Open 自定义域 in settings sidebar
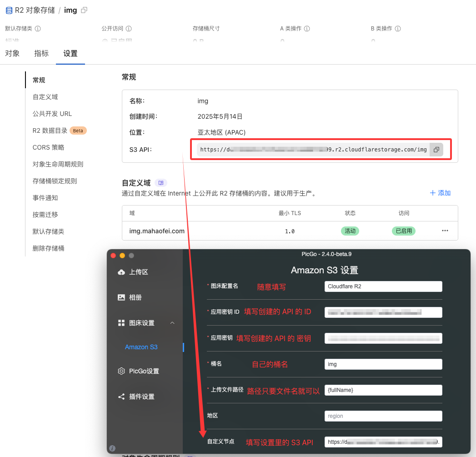The height and width of the screenshot is (457, 476). coord(45,97)
